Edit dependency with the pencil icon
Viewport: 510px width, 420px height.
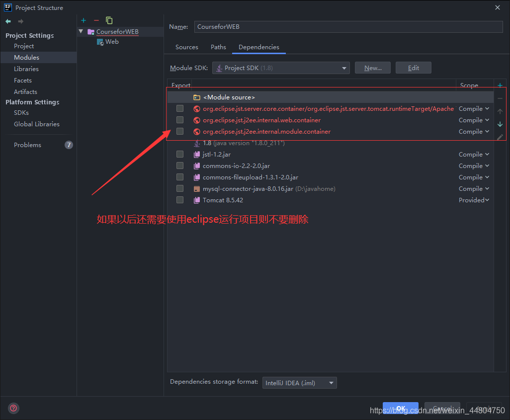coord(500,137)
